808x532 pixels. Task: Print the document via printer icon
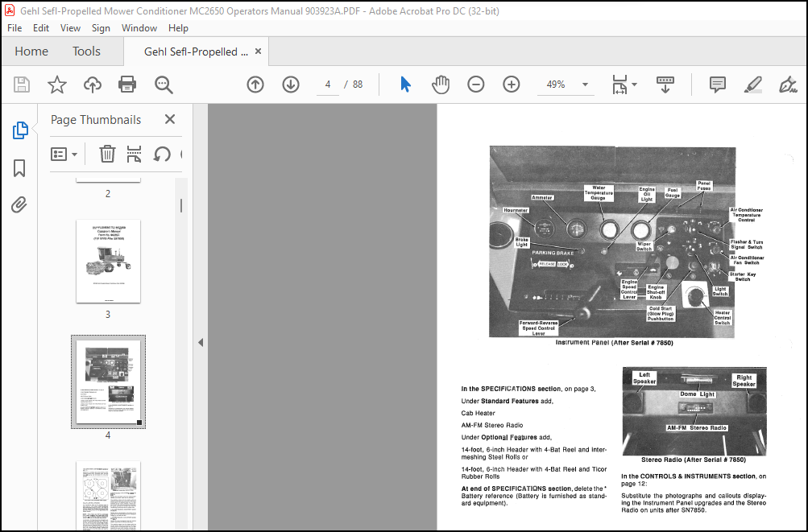127,85
